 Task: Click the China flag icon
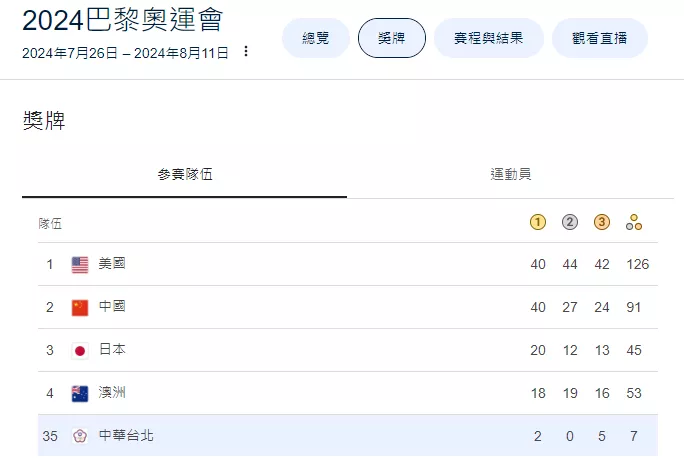click(x=80, y=308)
